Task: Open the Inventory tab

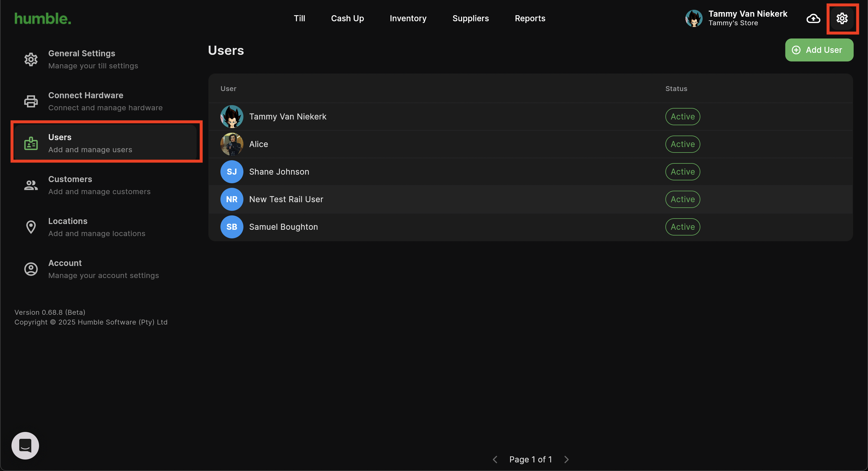Action: coord(408,19)
